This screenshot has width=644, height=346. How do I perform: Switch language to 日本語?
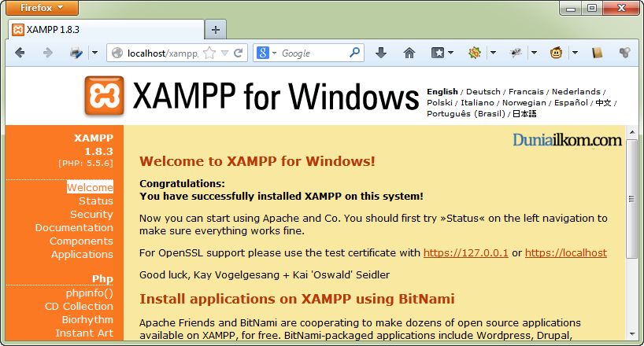[x=524, y=114]
